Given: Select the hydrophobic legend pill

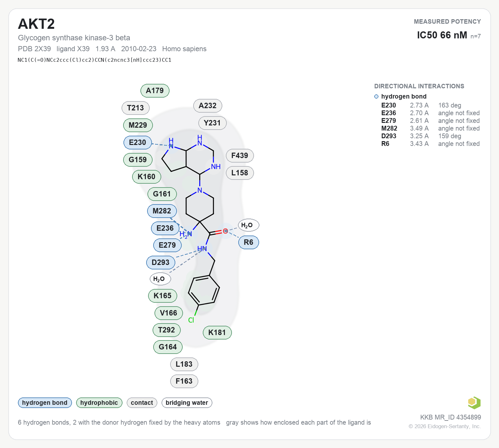Looking at the screenshot, I should coord(99,403).
